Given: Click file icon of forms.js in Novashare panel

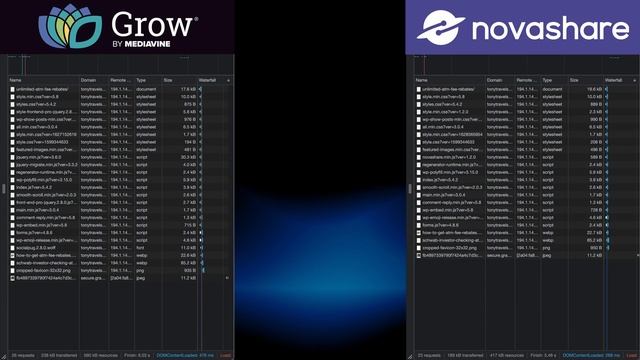Looking at the screenshot, I should (418, 225).
